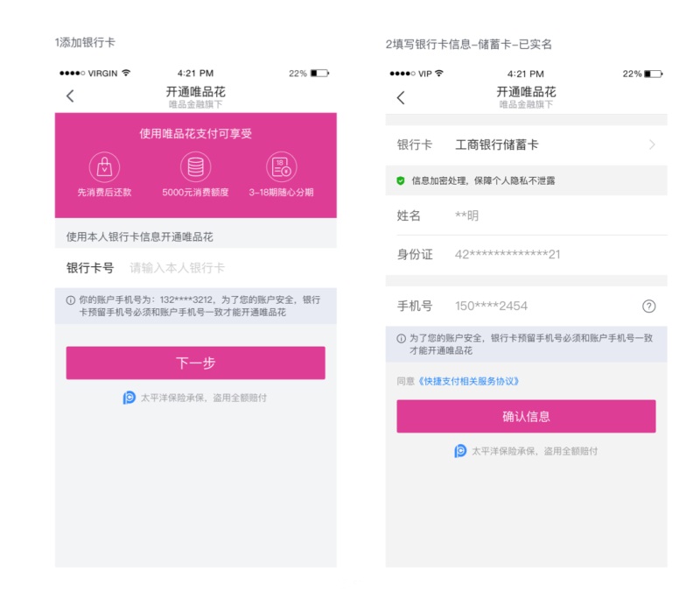Tap the coin stack icon for 5000元消费额度
700x592 pixels.
[x=195, y=167]
